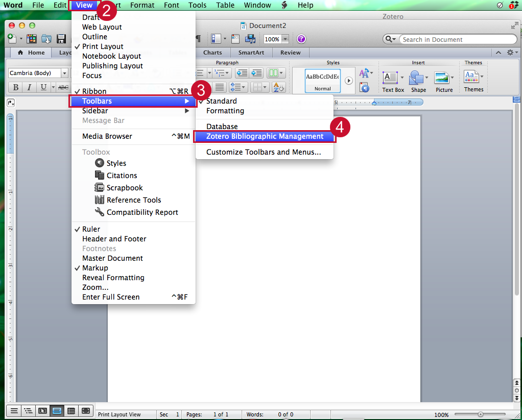Uncheck Print Layout in the View menu
522x420 pixels.
pyautogui.click(x=133, y=46)
